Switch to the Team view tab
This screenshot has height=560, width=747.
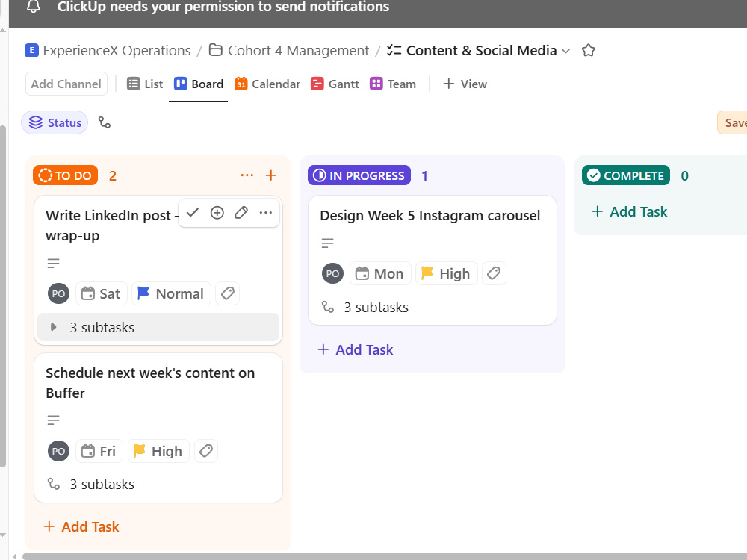[393, 84]
